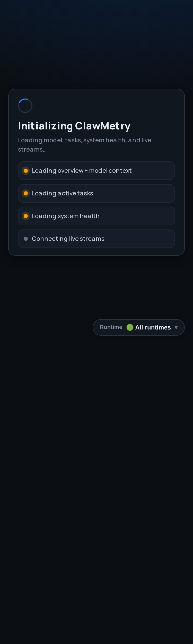Click the Initializing ClawMetry heading
Image resolution: width=193 pixels, height=644 pixels.
tap(74, 126)
